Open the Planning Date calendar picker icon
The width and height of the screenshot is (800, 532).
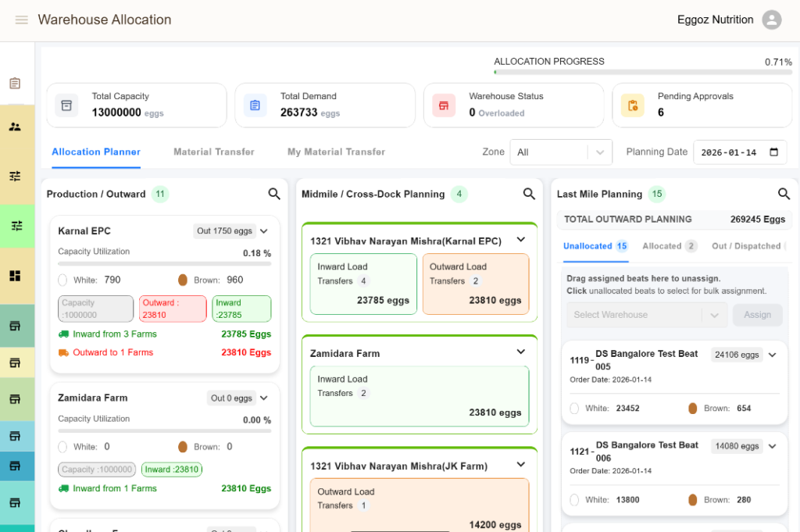(x=774, y=152)
